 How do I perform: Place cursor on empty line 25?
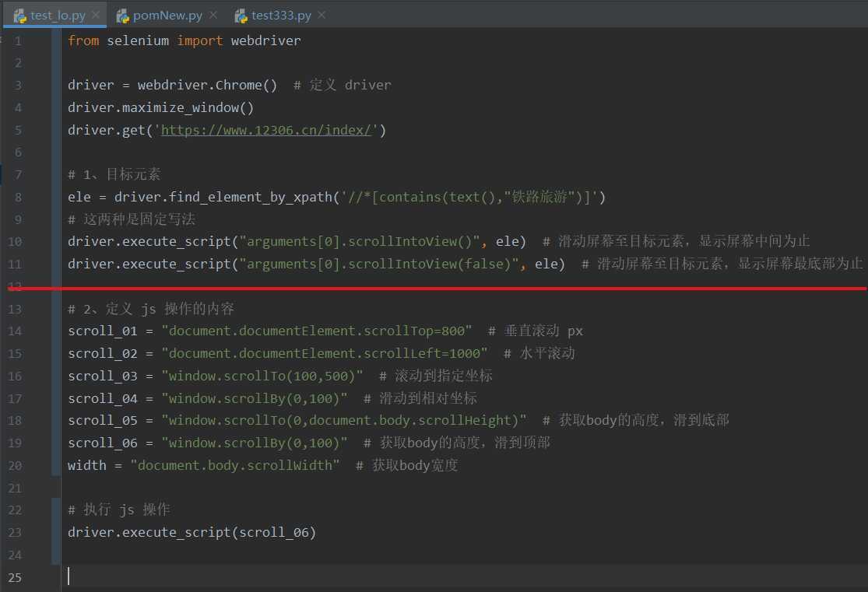coord(464,576)
